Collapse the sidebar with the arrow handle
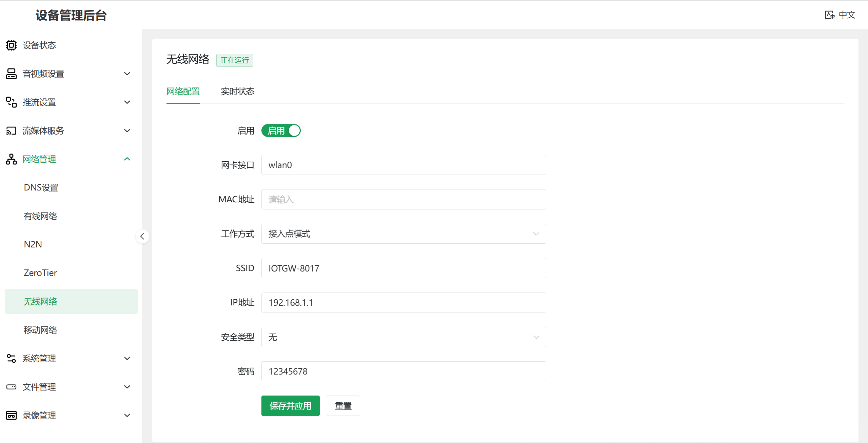Viewport: 868px width, 443px height. (x=142, y=236)
